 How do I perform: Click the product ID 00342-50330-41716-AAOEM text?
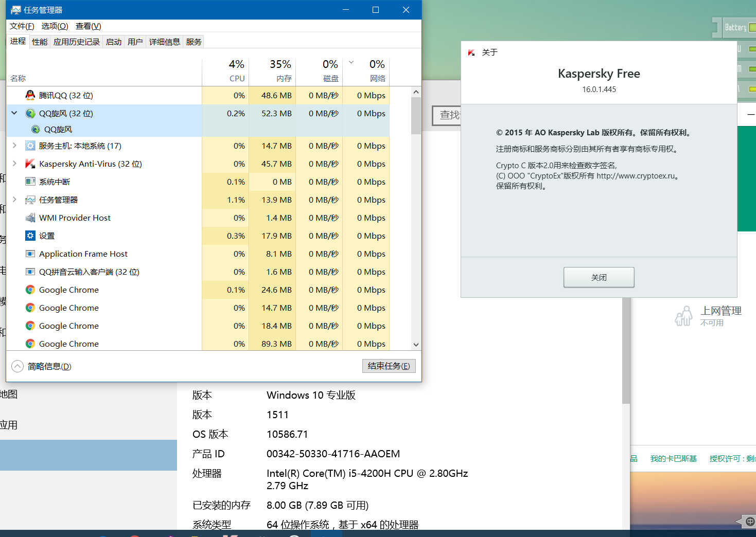(333, 454)
